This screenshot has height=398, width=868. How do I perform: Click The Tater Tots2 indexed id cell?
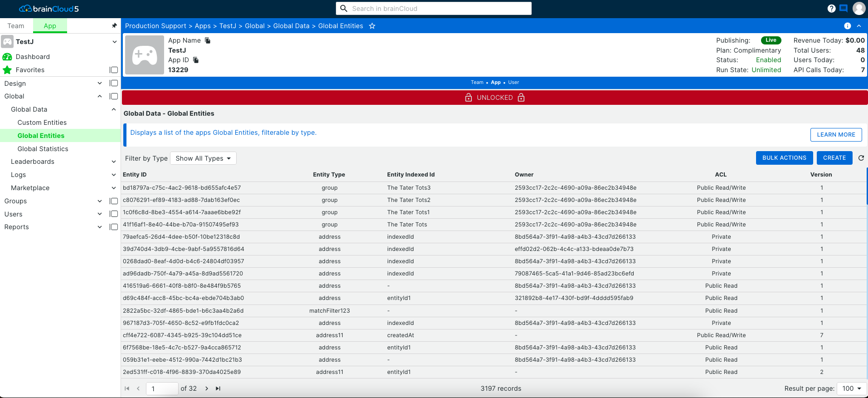pos(409,200)
